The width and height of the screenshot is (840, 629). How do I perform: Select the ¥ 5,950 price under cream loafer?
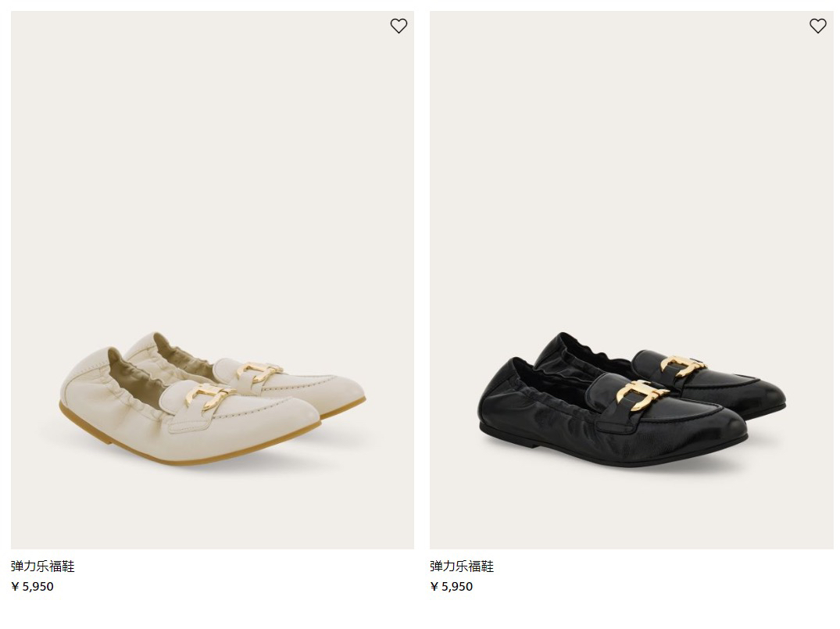coord(32,586)
